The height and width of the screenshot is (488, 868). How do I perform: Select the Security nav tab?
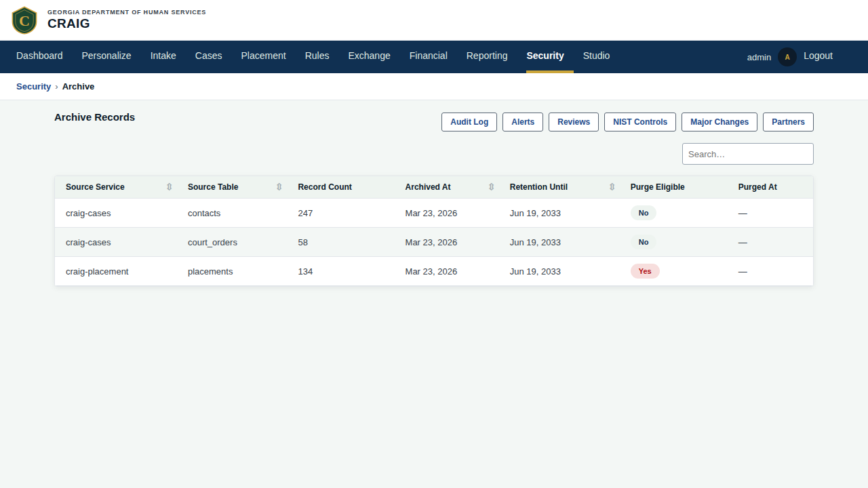click(x=545, y=56)
